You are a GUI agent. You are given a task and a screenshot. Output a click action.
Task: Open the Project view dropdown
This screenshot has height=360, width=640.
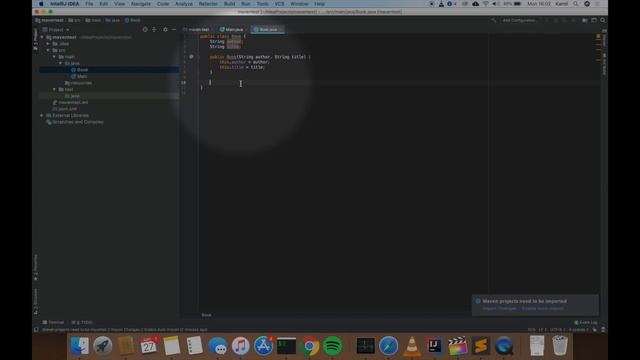point(56,30)
